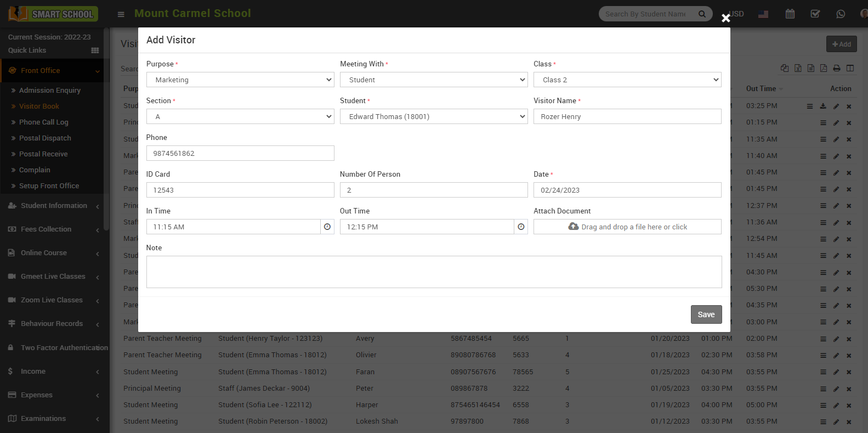Open the In Time clock picker
Viewport: 868px width, 433px height.
pyautogui.click(x=327, y=227)
